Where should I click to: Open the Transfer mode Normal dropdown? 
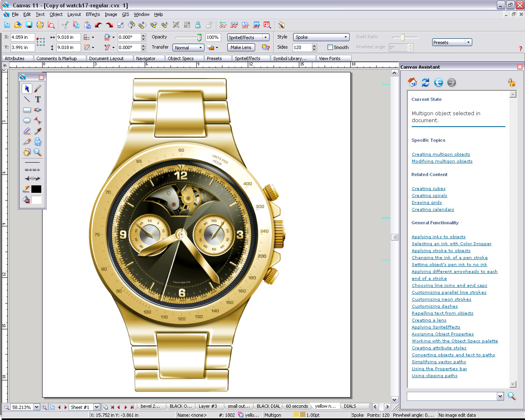[x=188, y=48]
